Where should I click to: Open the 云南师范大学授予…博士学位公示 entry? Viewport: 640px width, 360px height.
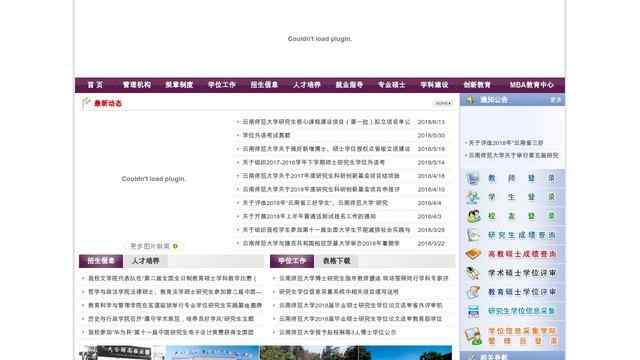(x=337, y=332)
